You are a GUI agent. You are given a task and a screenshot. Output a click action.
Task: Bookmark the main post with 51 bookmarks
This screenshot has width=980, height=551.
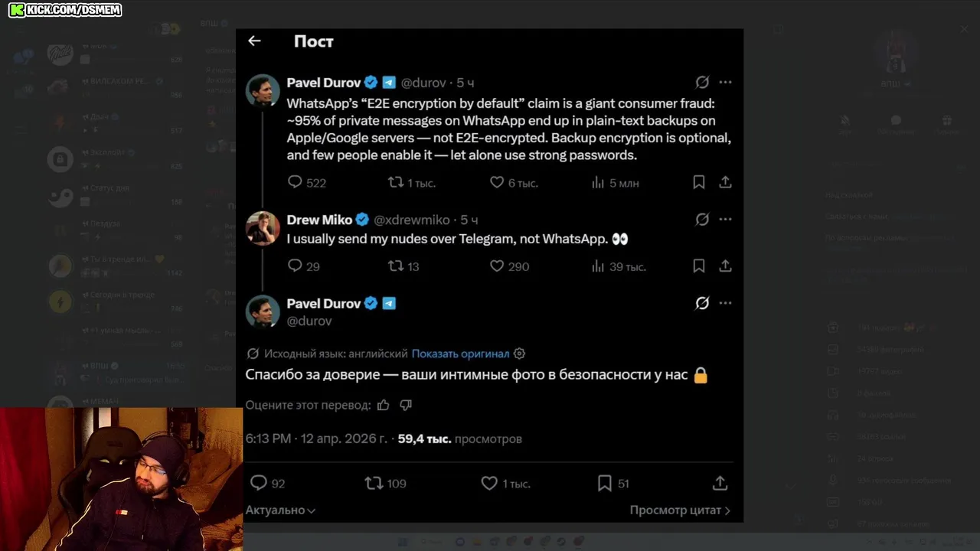click(604, 484)
